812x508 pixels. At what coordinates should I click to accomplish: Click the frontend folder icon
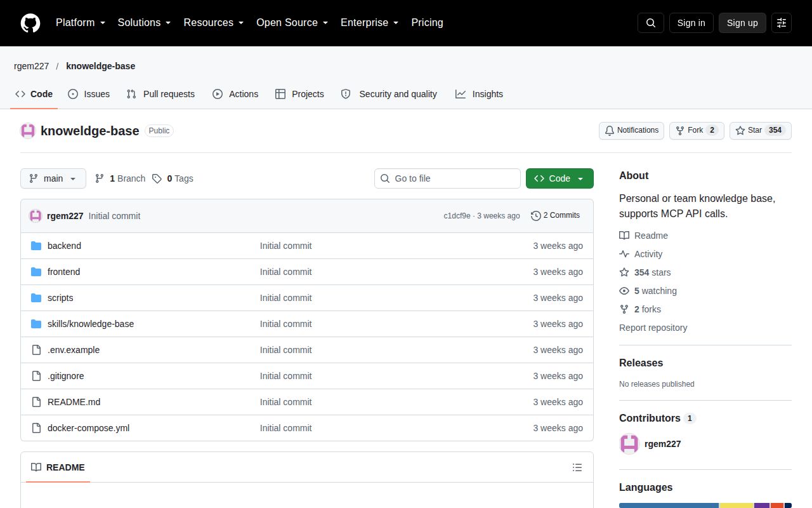click(36, 272)
